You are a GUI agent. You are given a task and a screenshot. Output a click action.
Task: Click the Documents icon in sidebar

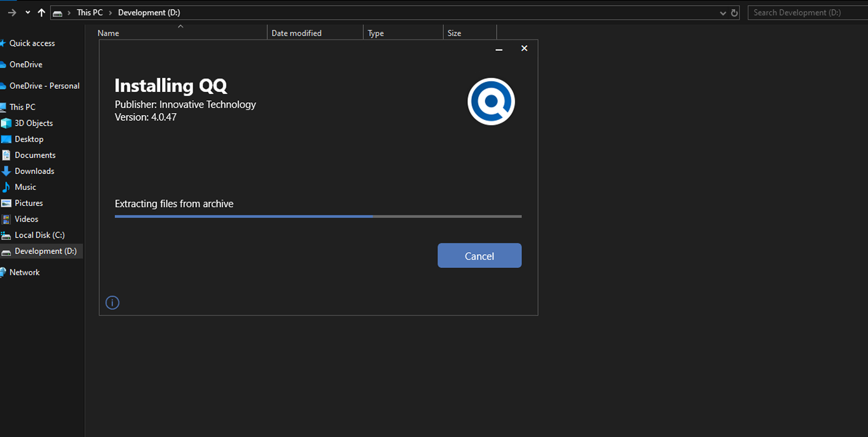click(x=6, y=155)
